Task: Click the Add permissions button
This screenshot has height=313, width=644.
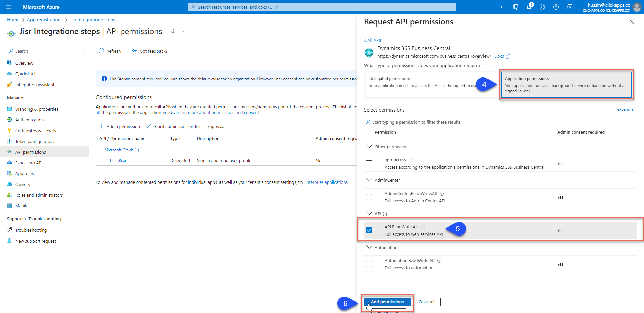Action: point(387,302)
